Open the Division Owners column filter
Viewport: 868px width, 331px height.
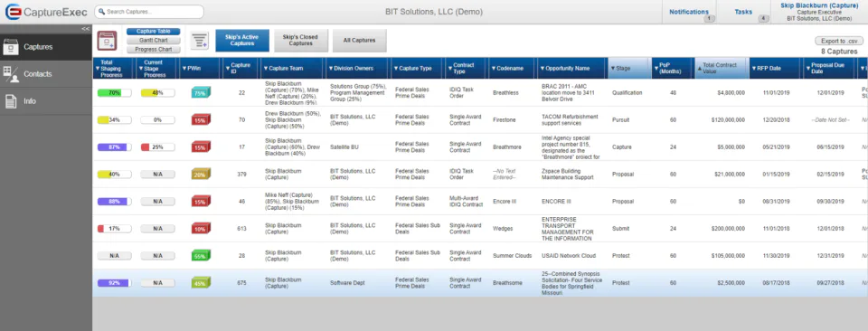click(x=331, y=69)
